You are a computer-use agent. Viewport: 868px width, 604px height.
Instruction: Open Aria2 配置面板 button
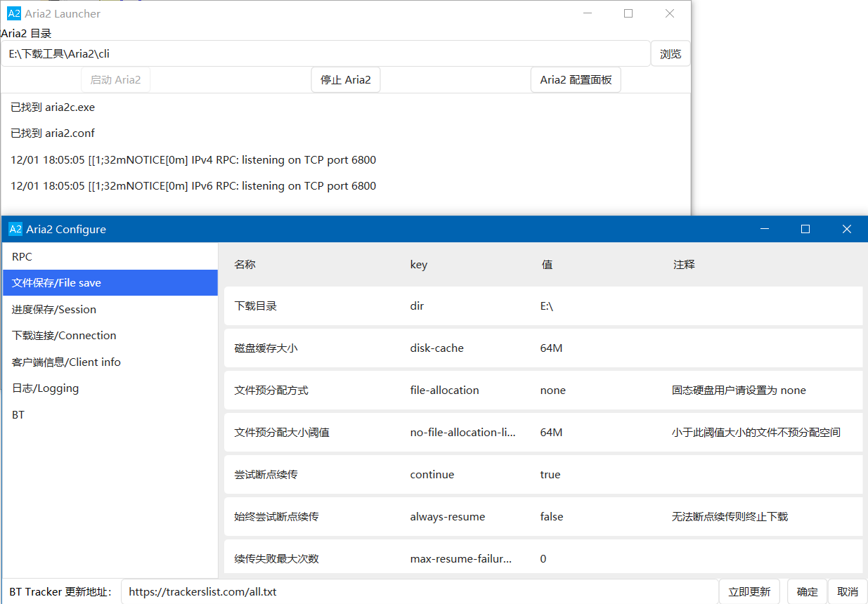click(x=576, y=79)
